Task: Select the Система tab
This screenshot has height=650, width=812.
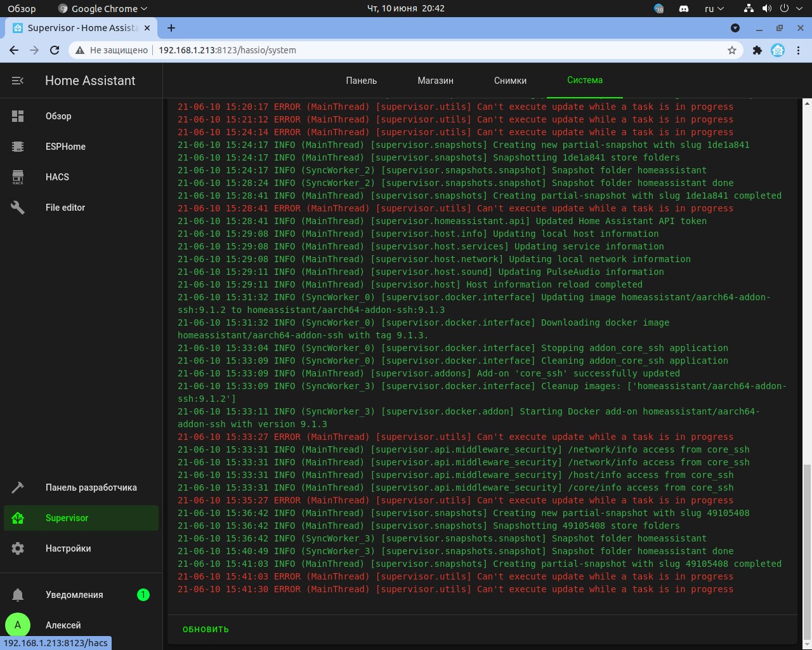Action: tap(585, 80)
